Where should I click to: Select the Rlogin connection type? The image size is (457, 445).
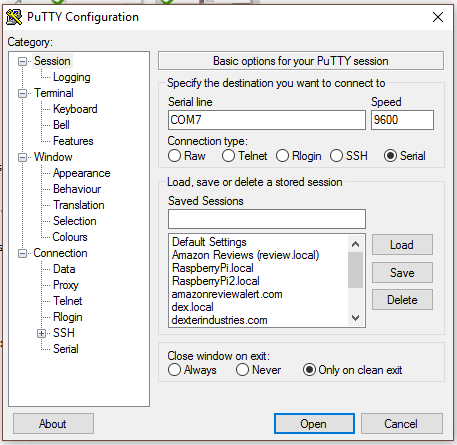click(x=282, y=156)
